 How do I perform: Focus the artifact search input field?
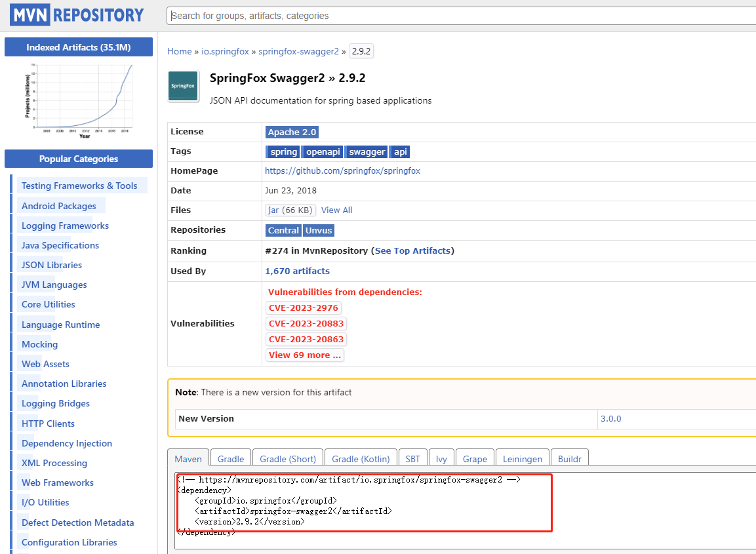tap(463, 16)
